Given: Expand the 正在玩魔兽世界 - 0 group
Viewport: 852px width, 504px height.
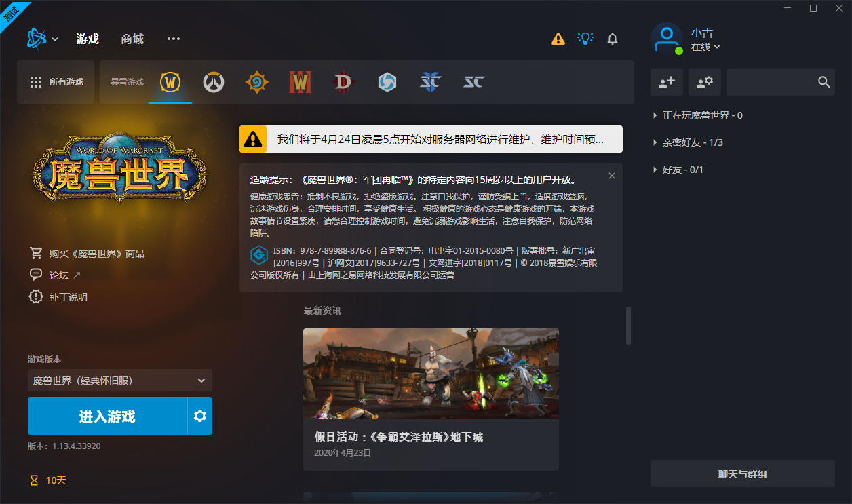Looking at the screenshot, I should 697,115.
